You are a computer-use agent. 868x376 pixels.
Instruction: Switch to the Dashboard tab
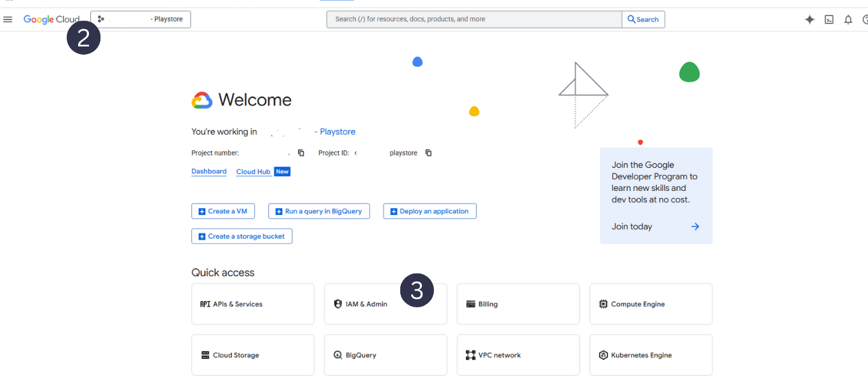pos(209,172)
